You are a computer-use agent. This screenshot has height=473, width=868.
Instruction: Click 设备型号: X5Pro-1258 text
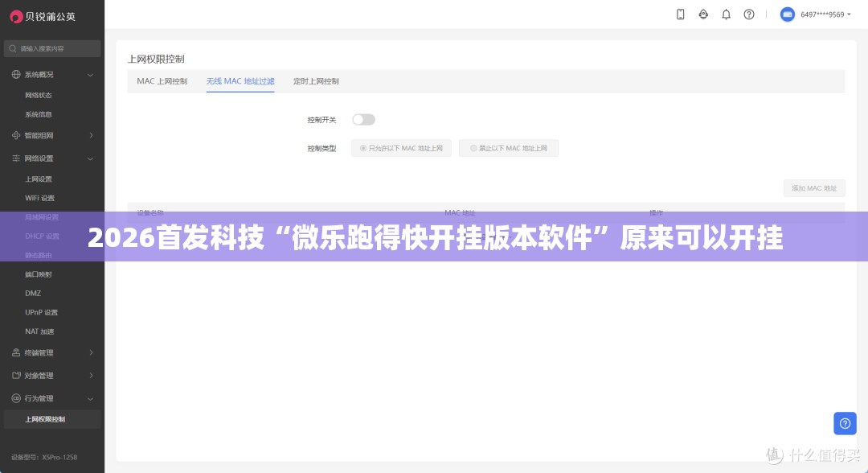[x=44, y=458]
